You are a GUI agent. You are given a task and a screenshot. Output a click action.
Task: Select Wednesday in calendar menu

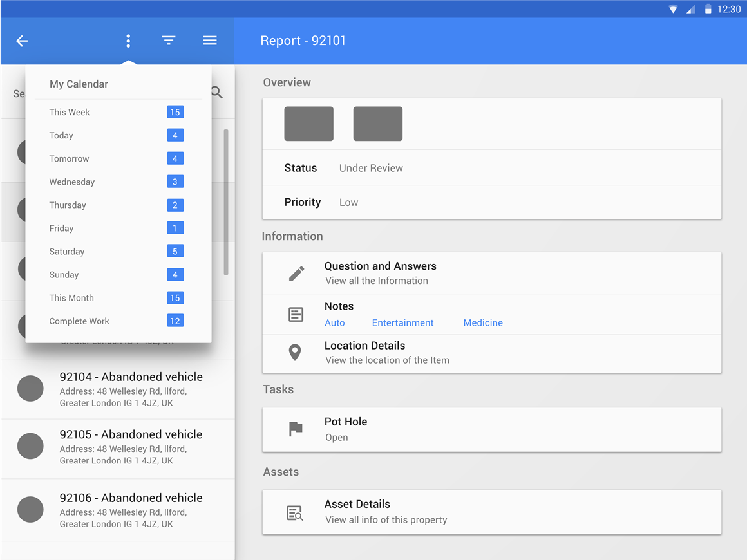pyautogui.click(x=118, y=182)
